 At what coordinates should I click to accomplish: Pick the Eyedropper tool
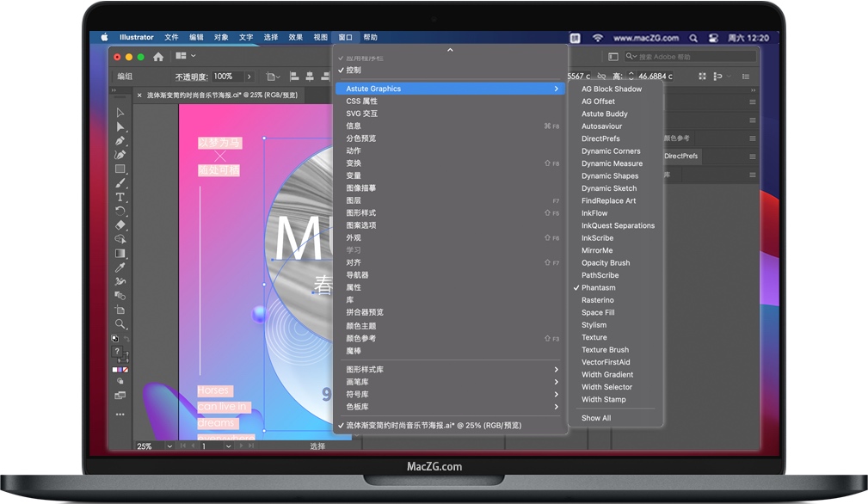pyautogui.click(x=120, y=267)
